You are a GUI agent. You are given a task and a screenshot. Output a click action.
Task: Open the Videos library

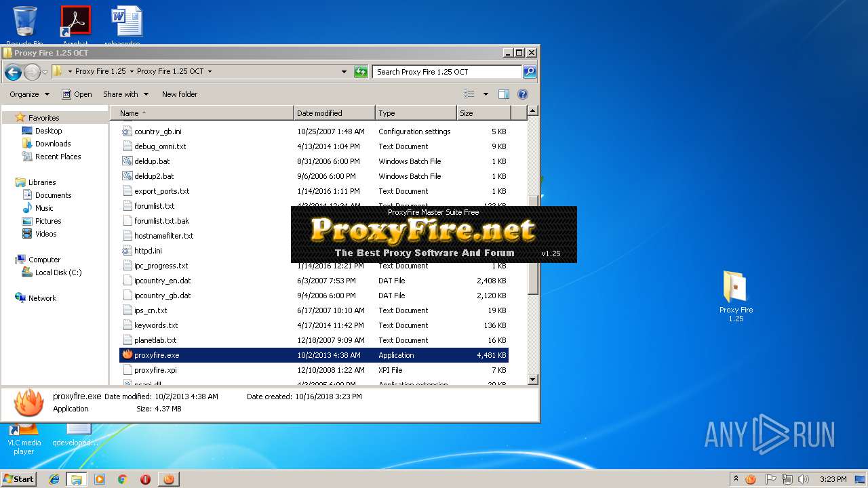click(46, 234)
